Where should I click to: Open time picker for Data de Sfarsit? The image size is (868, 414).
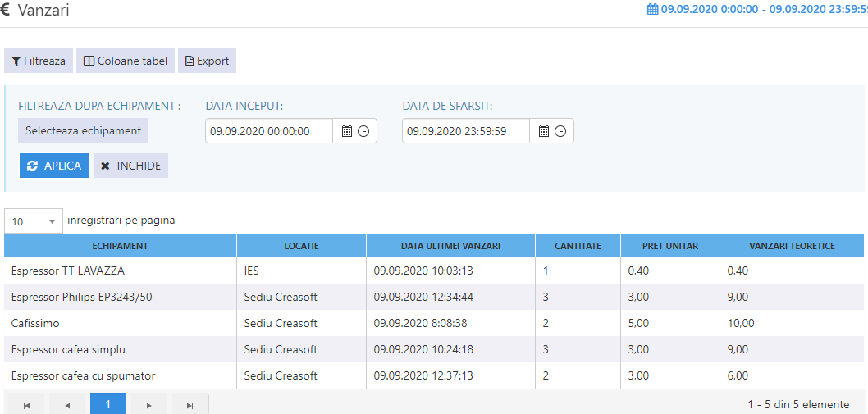[560, 131]
